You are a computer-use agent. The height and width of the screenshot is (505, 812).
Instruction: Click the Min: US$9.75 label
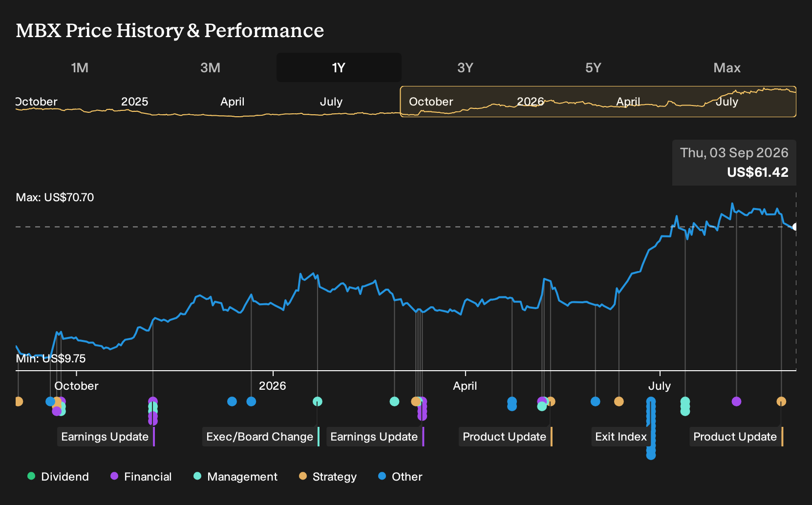click(51, 358)
